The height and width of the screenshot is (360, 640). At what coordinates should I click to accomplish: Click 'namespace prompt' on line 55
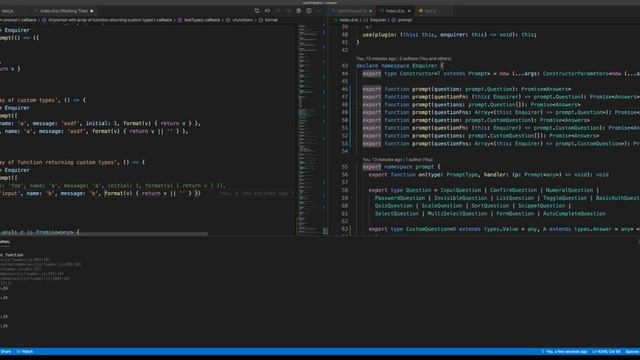click(409, 167)
